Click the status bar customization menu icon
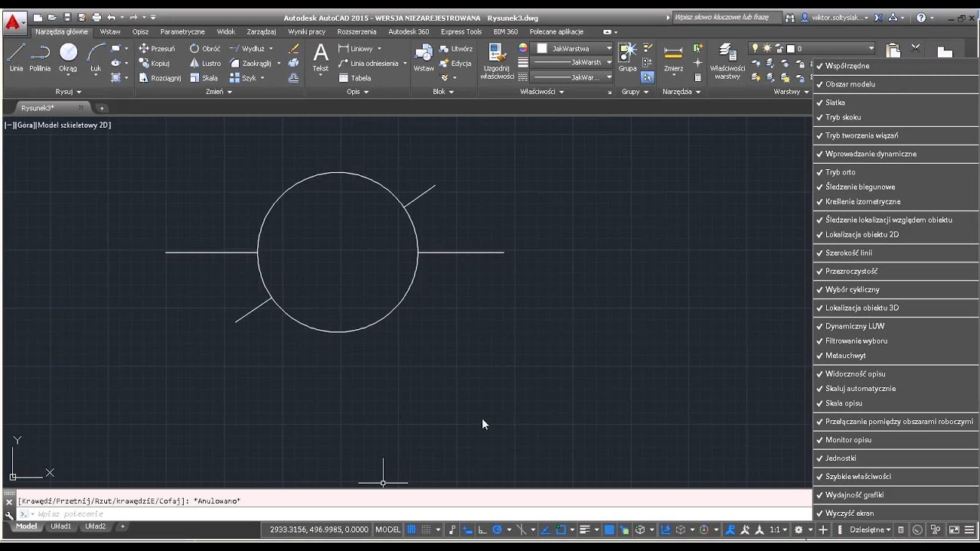This screenshot has height=551, width=980. [x=970, y=529]
